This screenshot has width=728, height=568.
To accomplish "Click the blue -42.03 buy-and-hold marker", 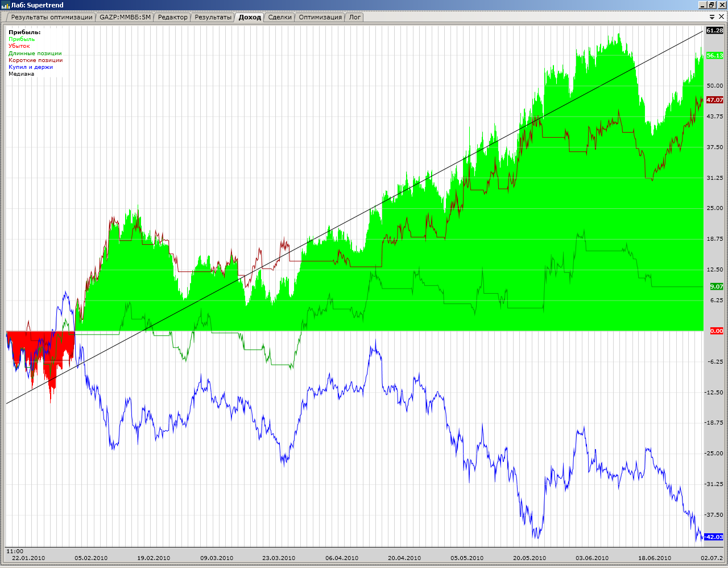I will click(714, 537).
